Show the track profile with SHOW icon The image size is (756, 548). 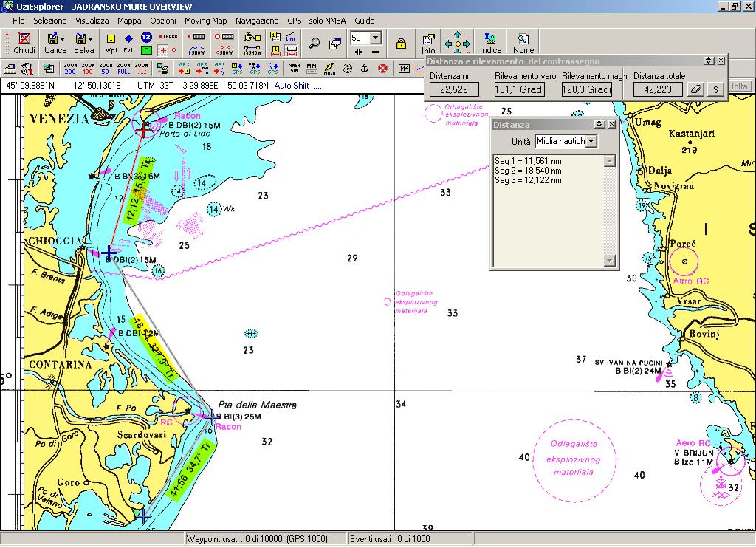(197, 50)
